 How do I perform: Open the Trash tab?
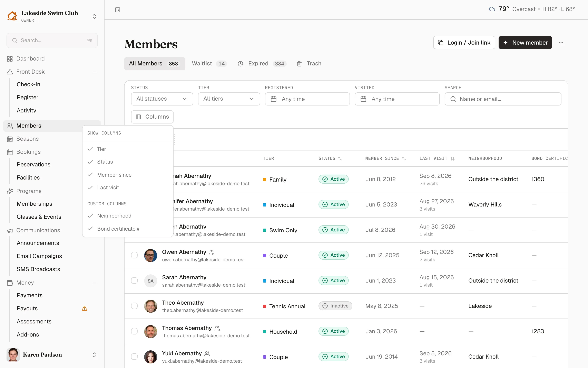tap(309, 64)
